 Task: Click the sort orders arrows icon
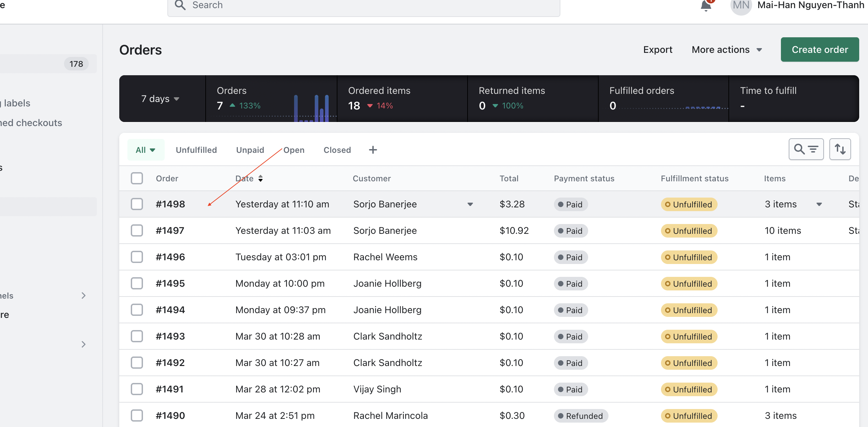[x=840, y=149]
